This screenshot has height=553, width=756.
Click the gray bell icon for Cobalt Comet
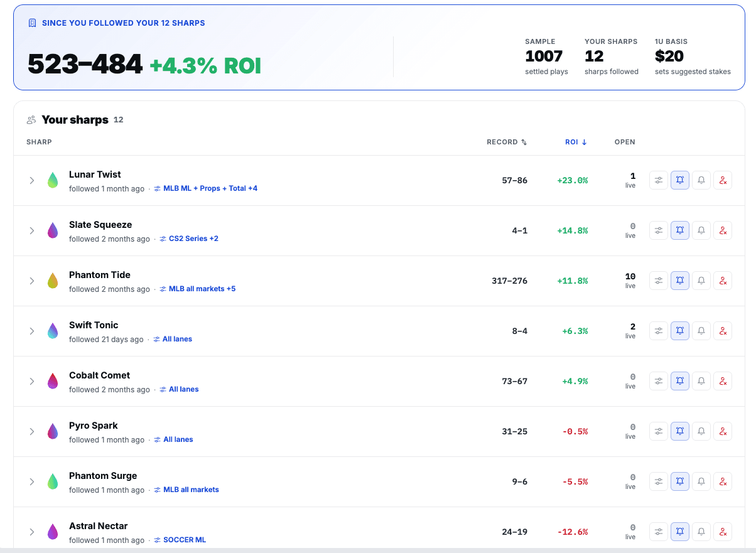click(701, 381)
